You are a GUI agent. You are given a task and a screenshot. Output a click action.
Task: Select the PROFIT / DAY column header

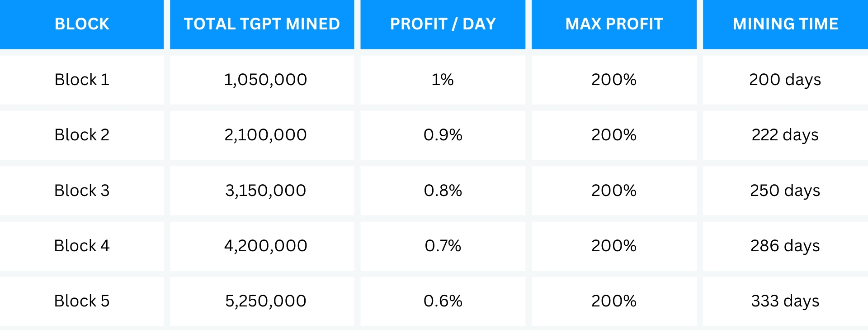click(443, 24)
